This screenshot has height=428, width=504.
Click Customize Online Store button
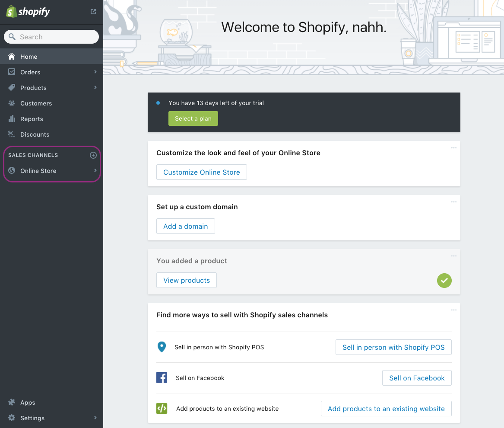point(202,172)
